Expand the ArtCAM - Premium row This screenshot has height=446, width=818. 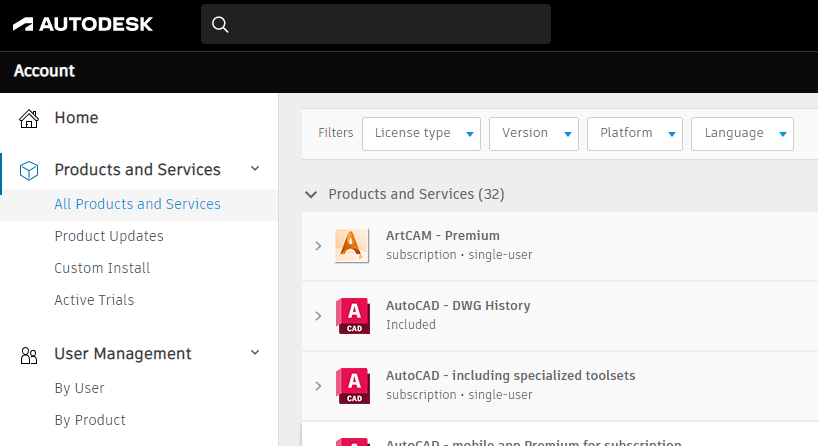(318, 245)
